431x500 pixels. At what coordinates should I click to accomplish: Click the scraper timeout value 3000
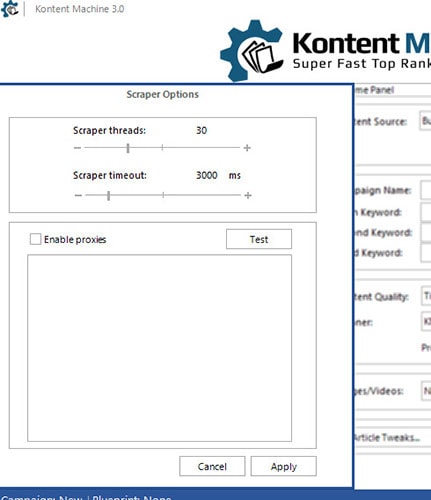click(207, 175)
